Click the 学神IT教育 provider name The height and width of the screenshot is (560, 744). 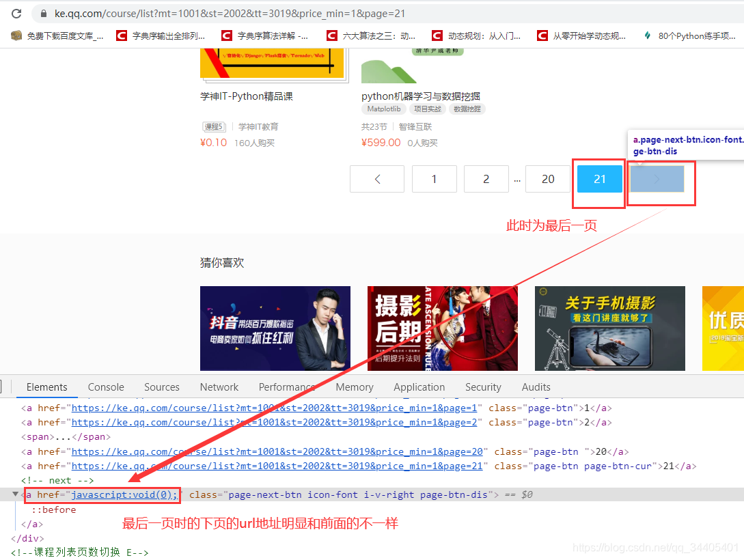(x=258, y=126)
